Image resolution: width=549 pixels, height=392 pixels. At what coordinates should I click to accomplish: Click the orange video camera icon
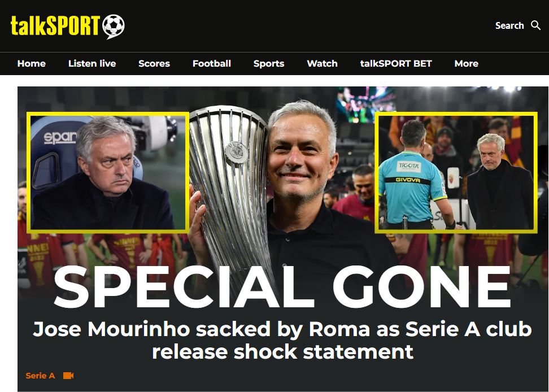tap(68, 376)
